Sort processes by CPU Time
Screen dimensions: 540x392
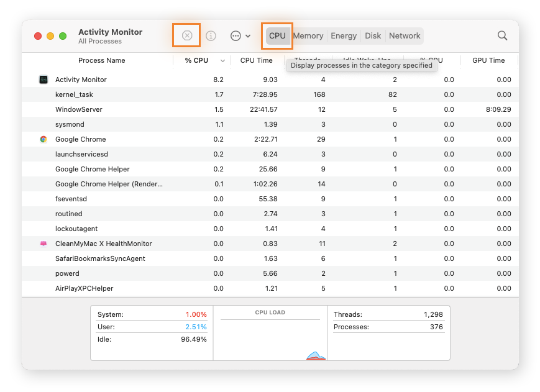point(256,60)
